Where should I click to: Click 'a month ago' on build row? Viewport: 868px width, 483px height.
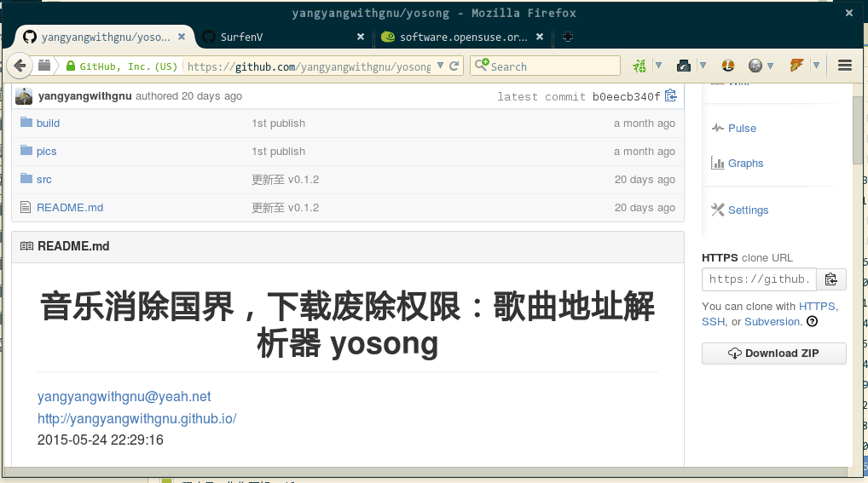pyautogui.click(x=645, y=124)
